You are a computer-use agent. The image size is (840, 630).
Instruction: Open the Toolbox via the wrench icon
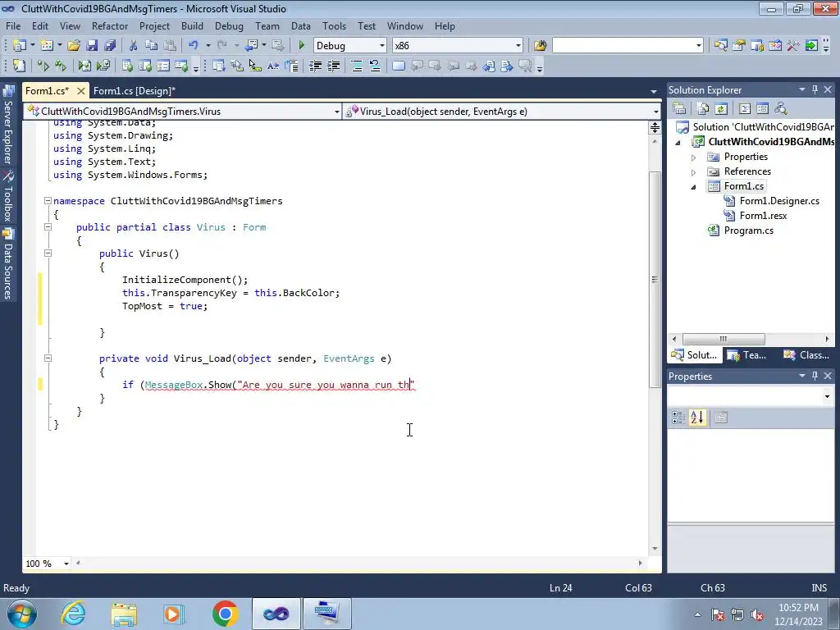[793, 46]
